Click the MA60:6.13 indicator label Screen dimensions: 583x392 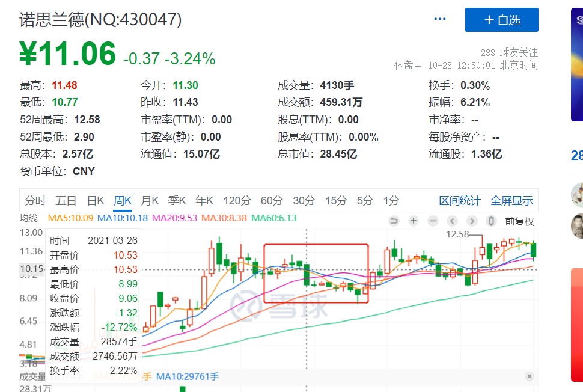[274, 218]
